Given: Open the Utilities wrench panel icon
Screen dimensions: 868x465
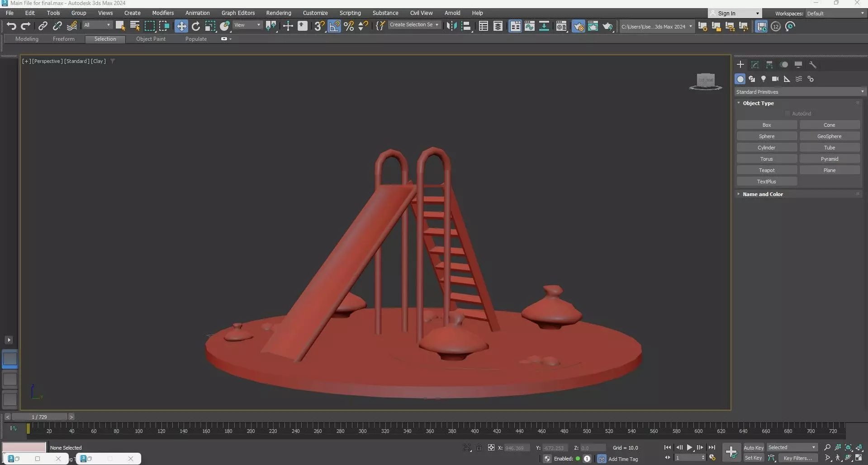Looking at the screenshot, I should (813, 65).
